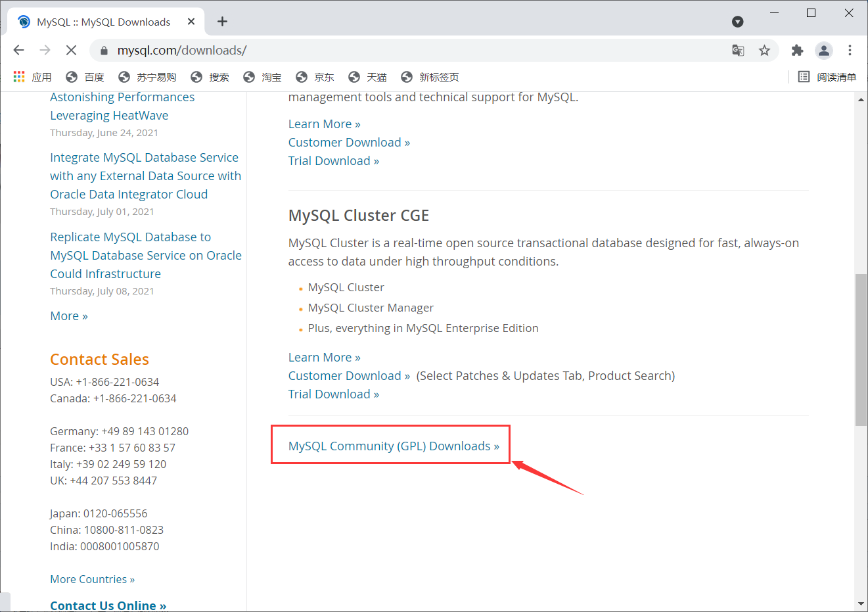Open the 京东 bookmark
The height and width of the screenshot is (612, 868).
pos(315,77)
